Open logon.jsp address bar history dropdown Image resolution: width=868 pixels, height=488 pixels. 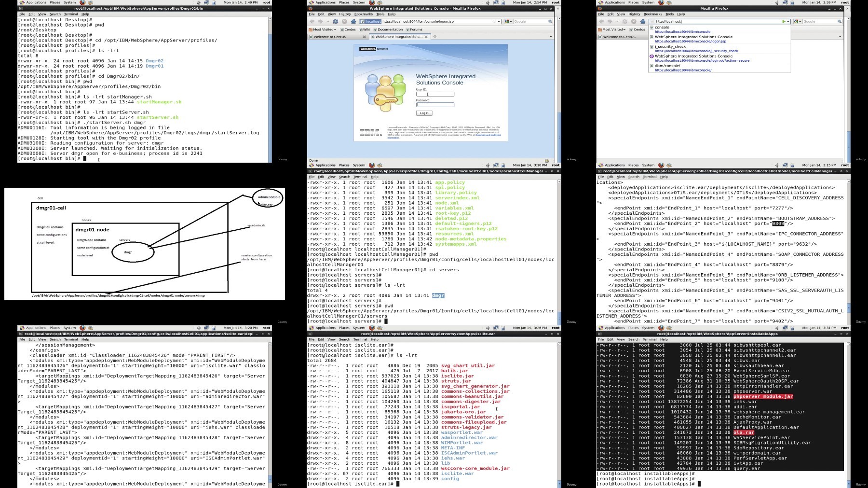(499, 21)
